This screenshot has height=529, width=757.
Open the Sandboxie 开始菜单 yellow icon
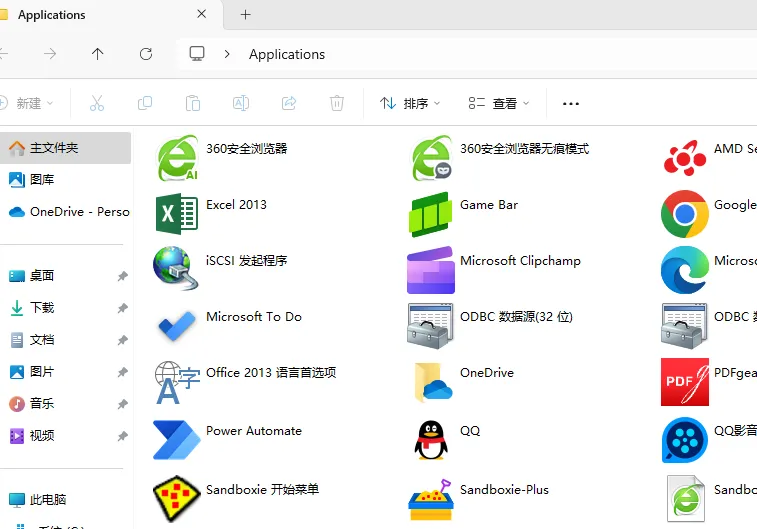[177, 499]
